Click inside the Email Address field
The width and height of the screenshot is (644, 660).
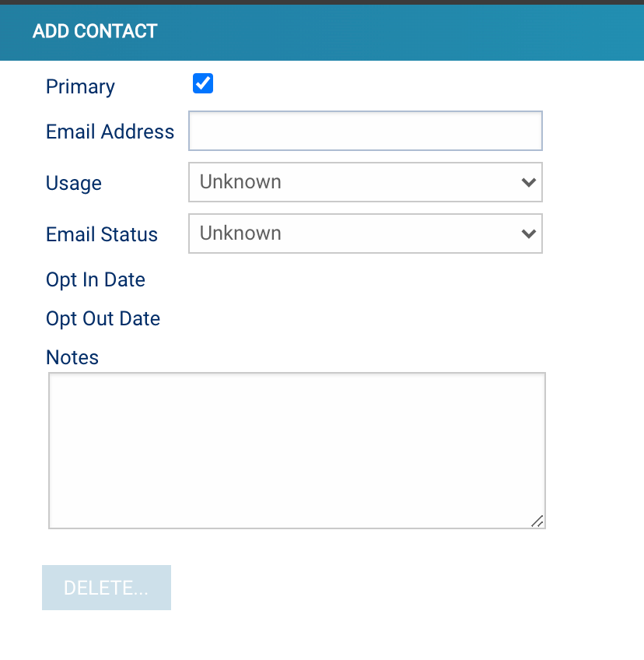pos(366,131)
